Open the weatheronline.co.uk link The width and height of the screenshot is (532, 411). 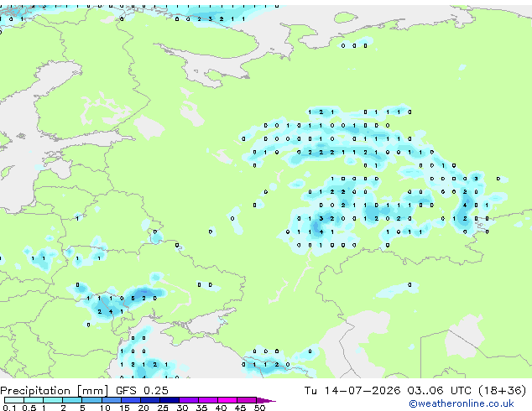[x=462, y=403]
